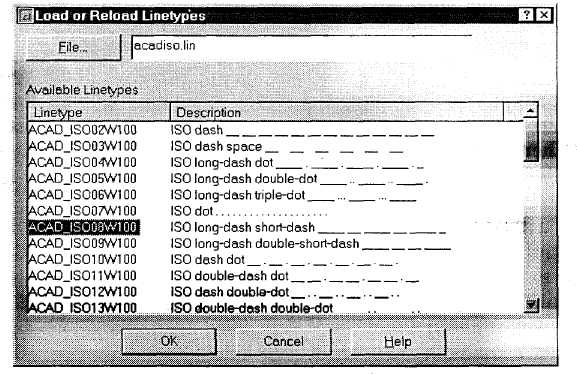The image size is (577, 374).
Task: Click the question mark help button in title bar
Action: point(526,15)
